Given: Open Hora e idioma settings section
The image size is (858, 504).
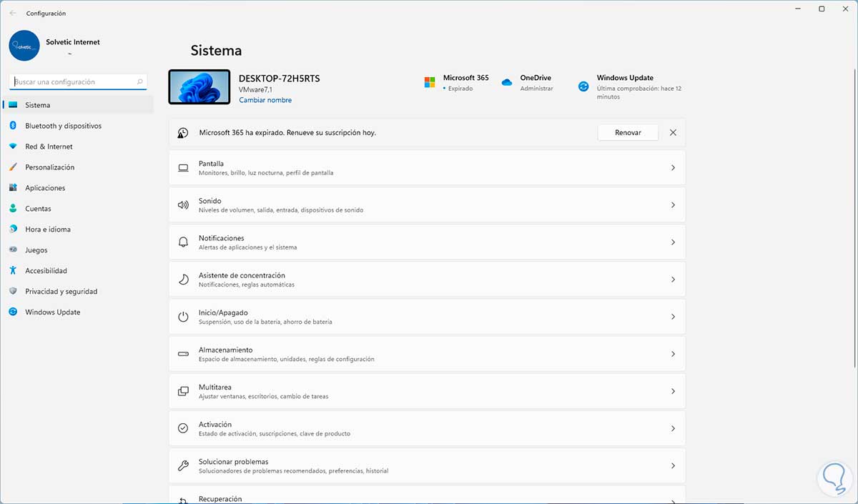Looking at the screenshot, I should pos(48,229).
